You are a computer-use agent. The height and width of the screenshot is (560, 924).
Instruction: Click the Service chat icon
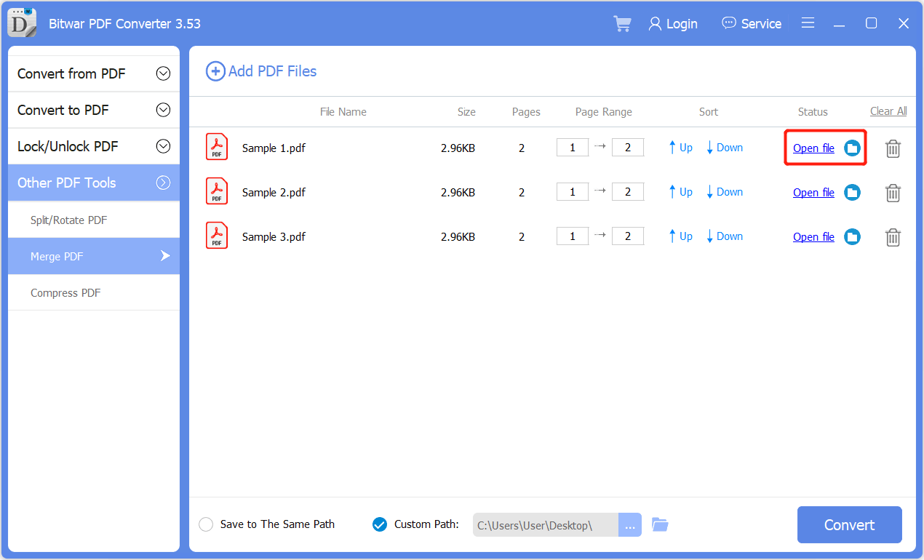click(x=728, y=23)
